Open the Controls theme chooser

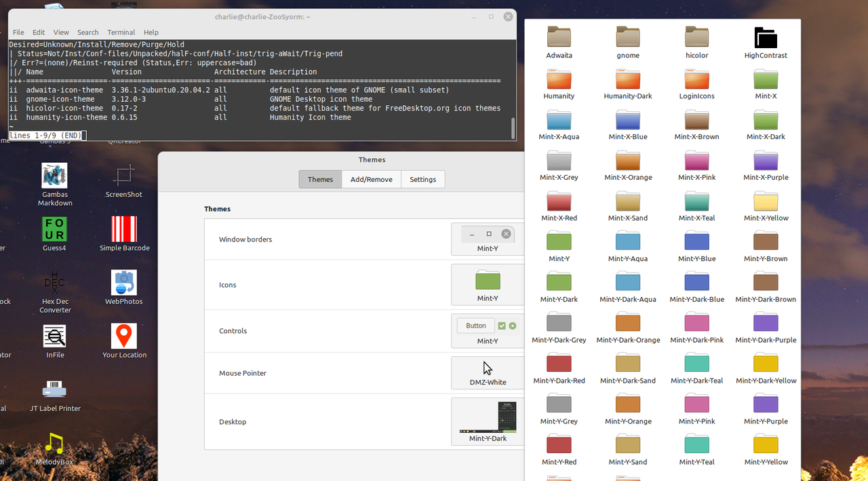click(x=488, y=331)
